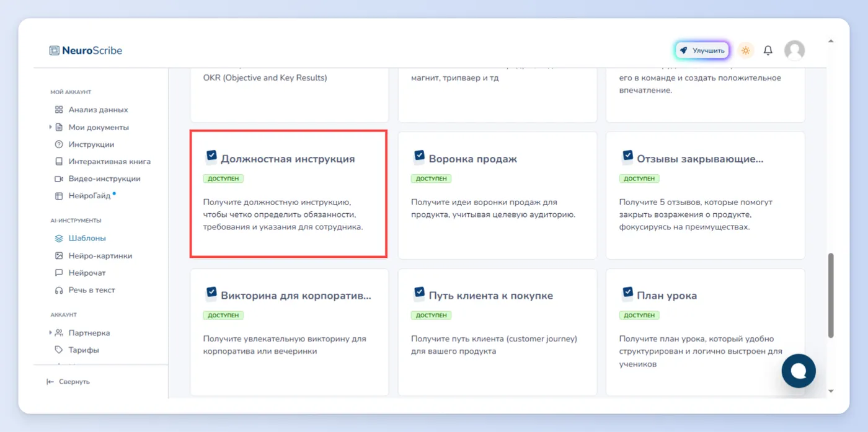Click the Воронка продаж card icon
The image size is (868, 432).
tap(418, 157)
